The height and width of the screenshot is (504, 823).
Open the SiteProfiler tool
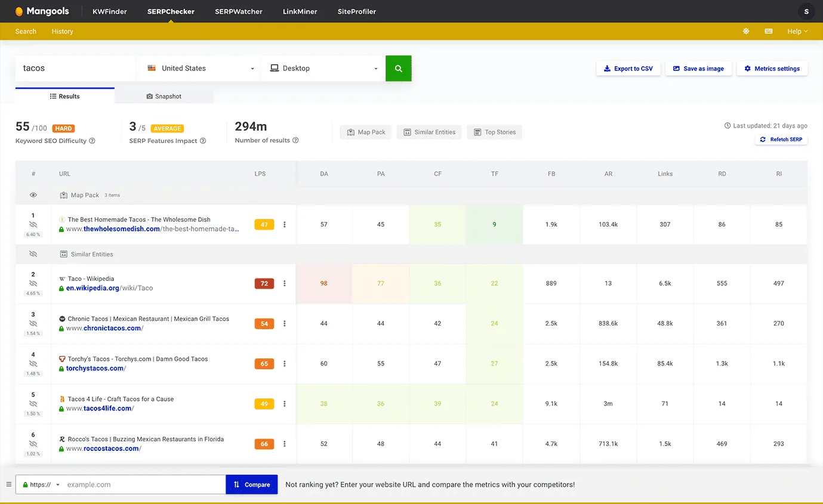pos(357,11)
